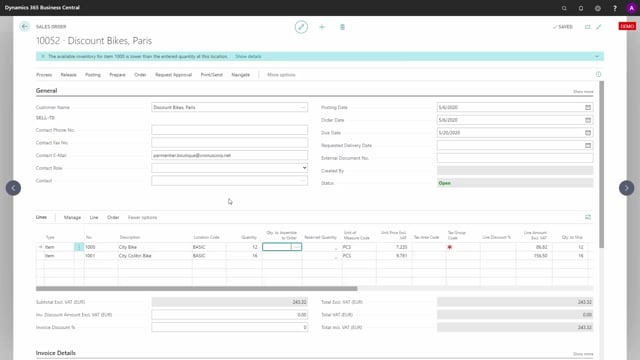The image size is (640, 360).
Task: Click the DEMO badge
Action: [x=627, y=26]
